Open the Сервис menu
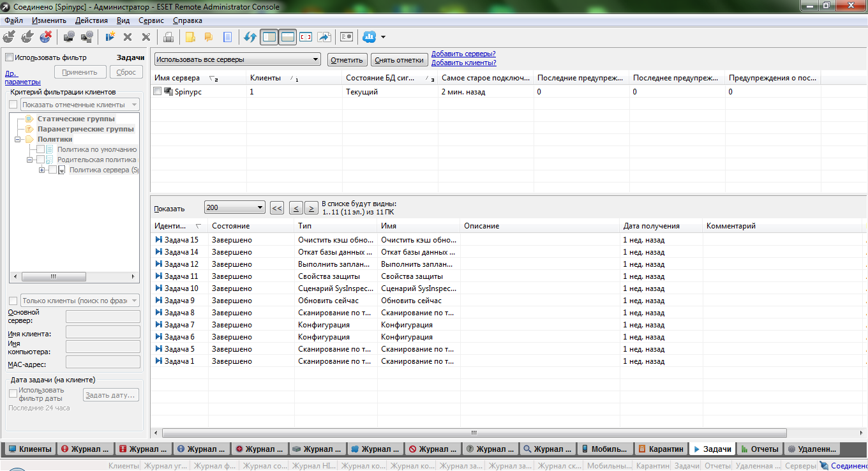The height and width of the screenshot is (471, 868). [151, 20]
